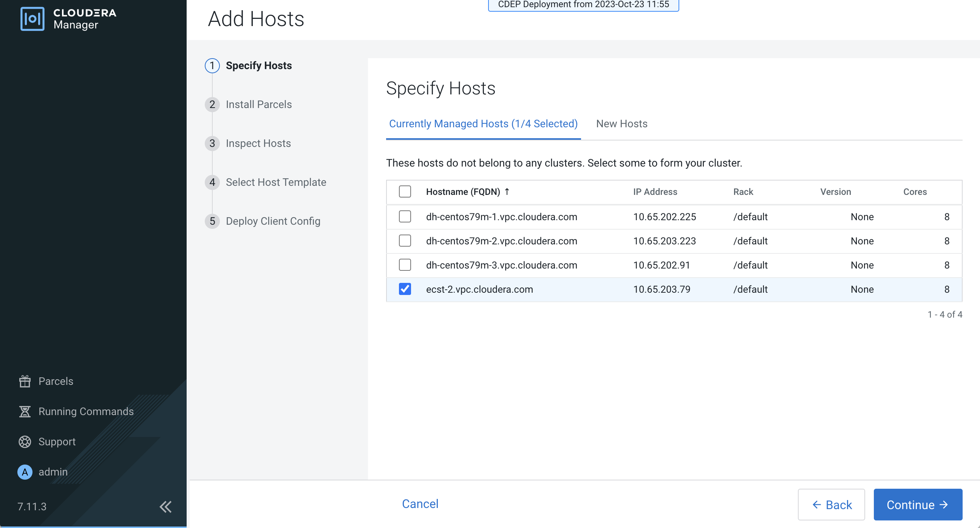The width and height of the screenshot is (980, 528).
Task: Sort by Hostname (FQDN) arrow
Action: pos(507,192)
